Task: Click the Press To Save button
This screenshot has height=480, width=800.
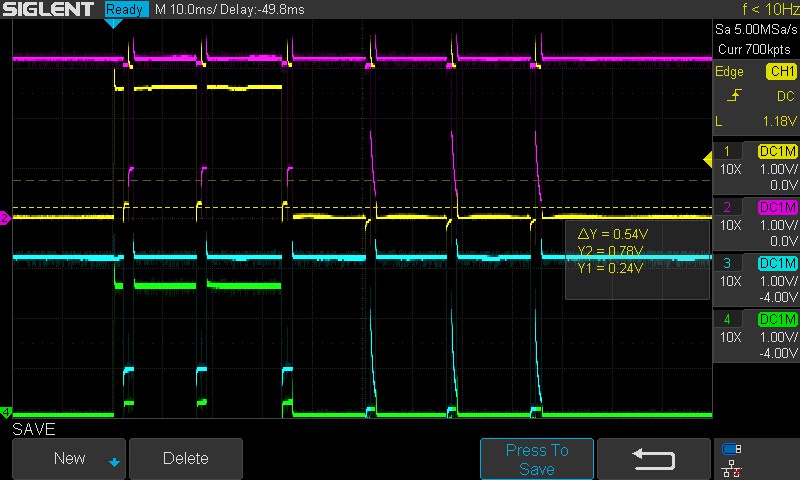Action: tap(536, 459)
